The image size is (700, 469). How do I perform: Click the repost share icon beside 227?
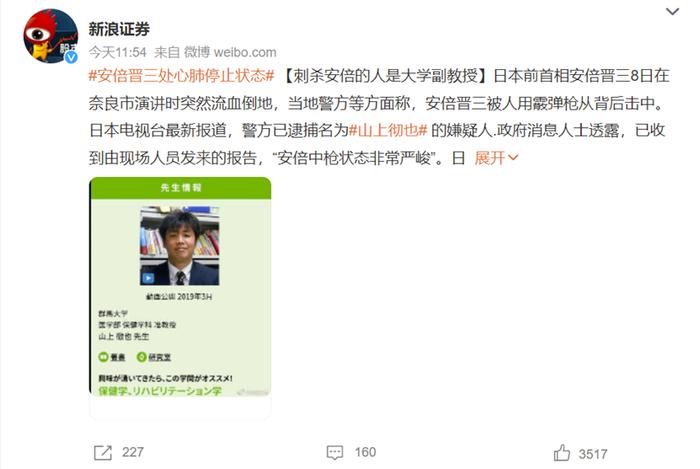coord(103,452)
